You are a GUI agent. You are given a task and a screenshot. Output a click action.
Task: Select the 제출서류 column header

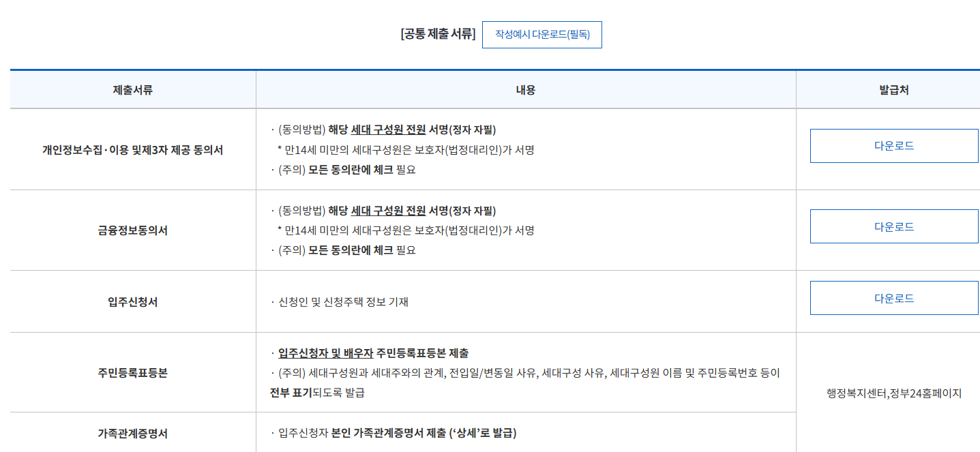click(133, 90)
